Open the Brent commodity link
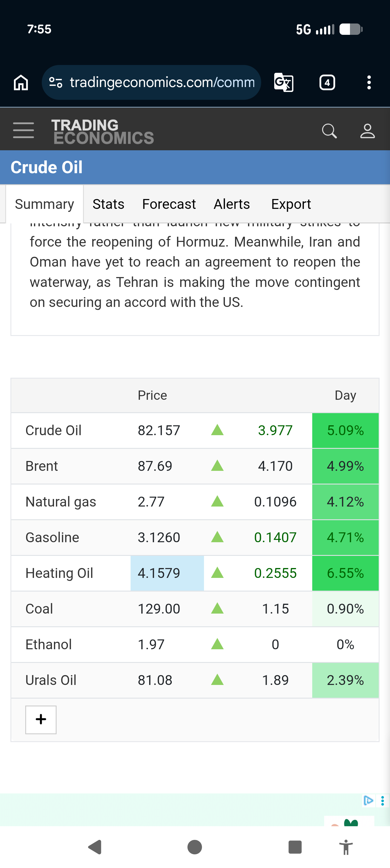Screen dimensions: 390x868 42,466
